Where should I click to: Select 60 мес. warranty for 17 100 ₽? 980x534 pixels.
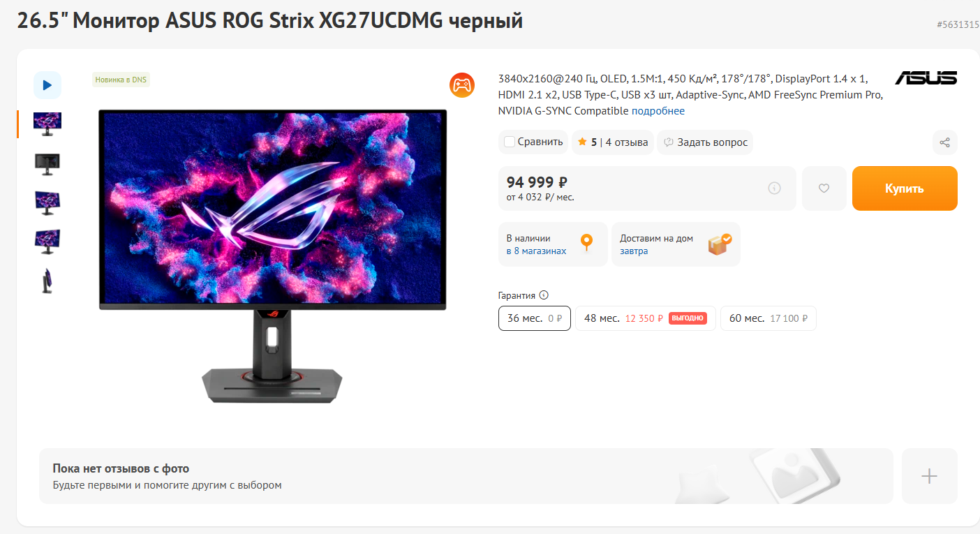point(769,318)
